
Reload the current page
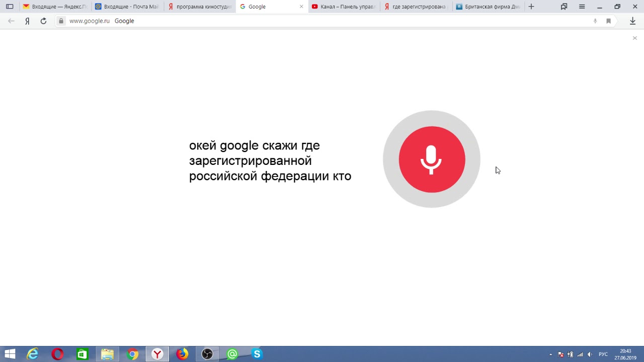tap(43, 21)
